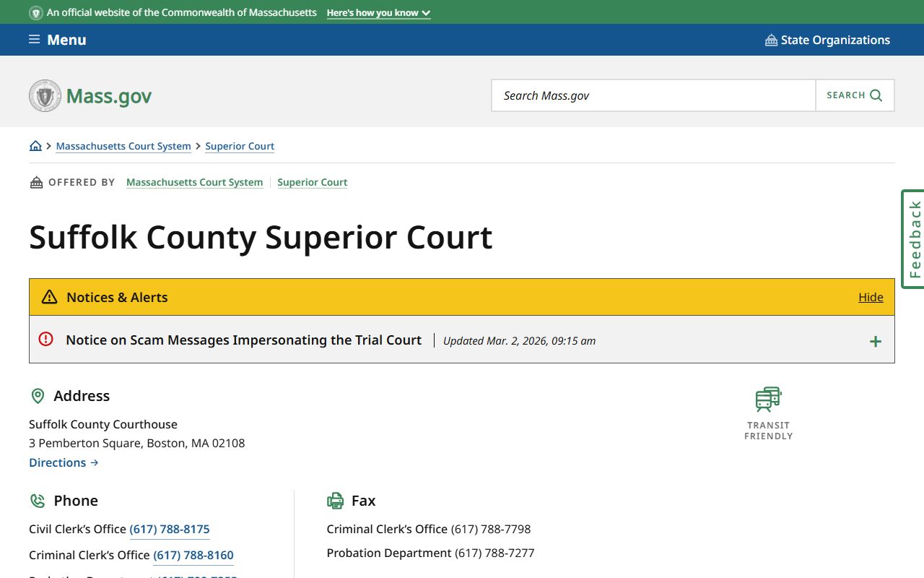Follow Superior Court breadcrumb link
924x578 pixels.
pos(240,146)
